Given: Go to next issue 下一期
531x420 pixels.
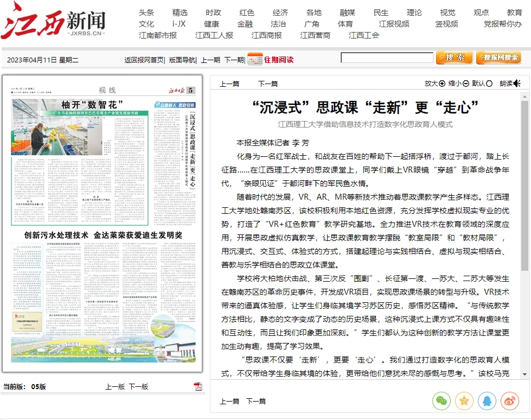Looking at the screenshot, I should 234,60.
